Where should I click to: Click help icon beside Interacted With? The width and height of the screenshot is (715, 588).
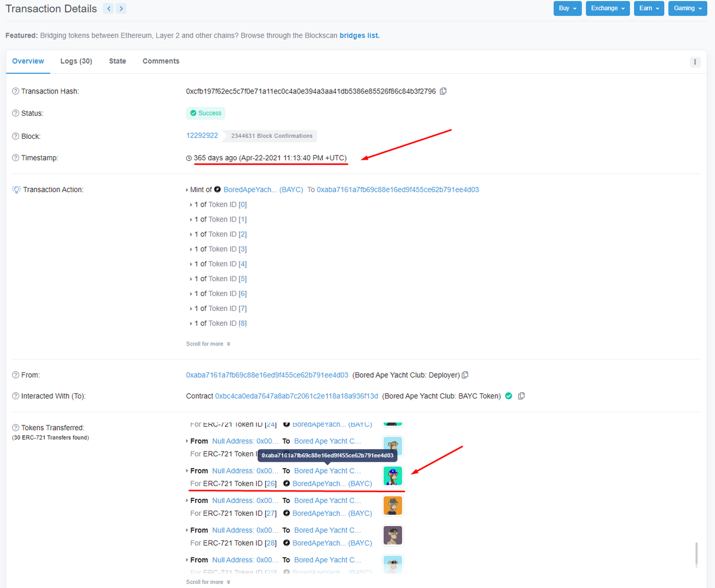(15, 396)
